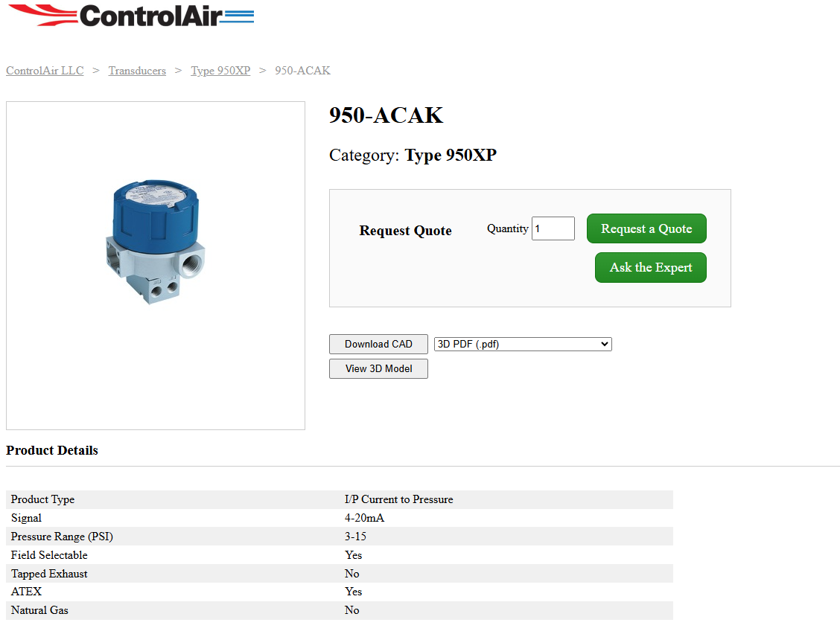This screenshot has width=840, height=637.
Task: Click the Quantity label text
Action: [x=507, y=228]
